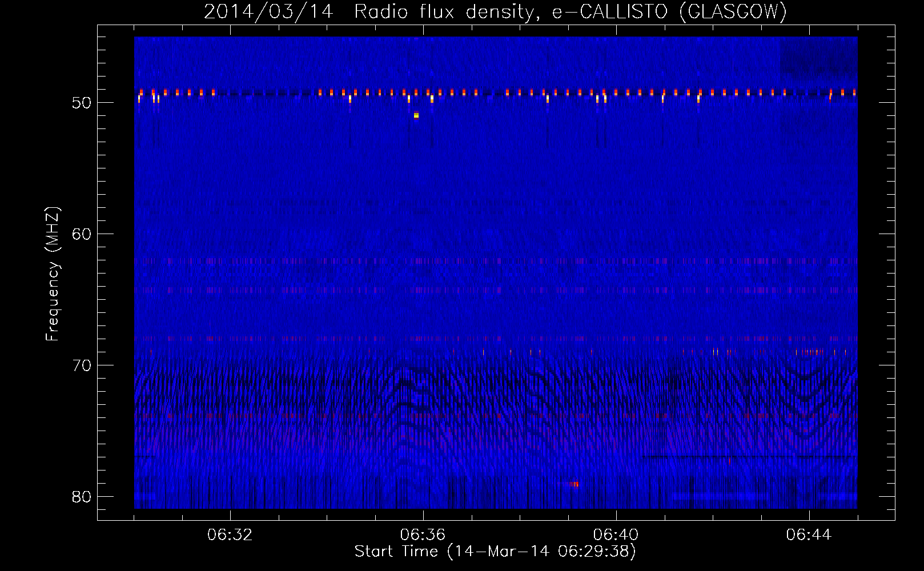Click the time tick label '06:44'
Screen dimensions: 924x571
point(809,535)
